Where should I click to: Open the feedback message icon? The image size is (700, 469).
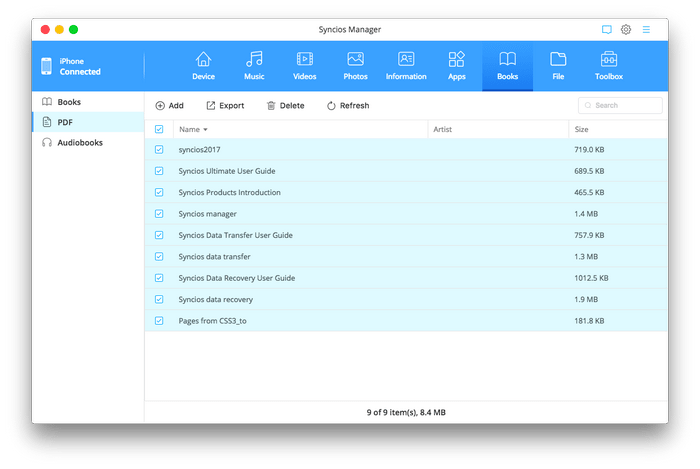click(607, 29)
